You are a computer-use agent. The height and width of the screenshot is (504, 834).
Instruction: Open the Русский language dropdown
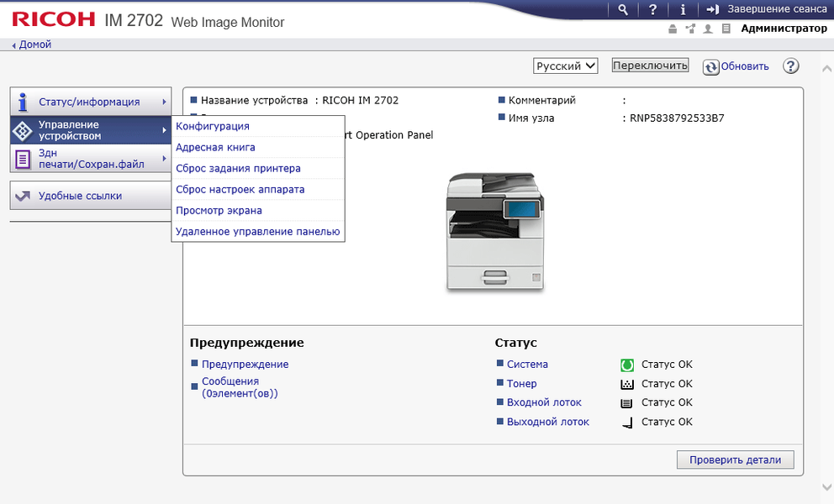(x=566, y=66)
